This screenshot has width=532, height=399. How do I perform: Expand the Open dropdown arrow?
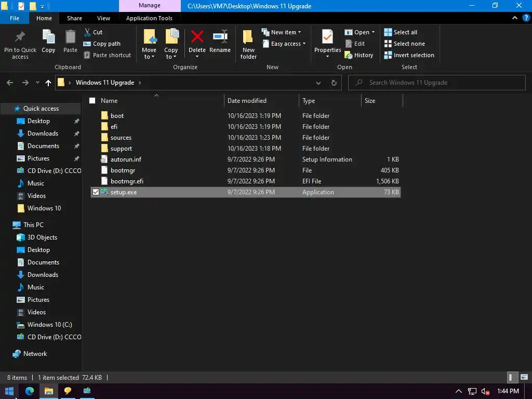pos(373,32)
